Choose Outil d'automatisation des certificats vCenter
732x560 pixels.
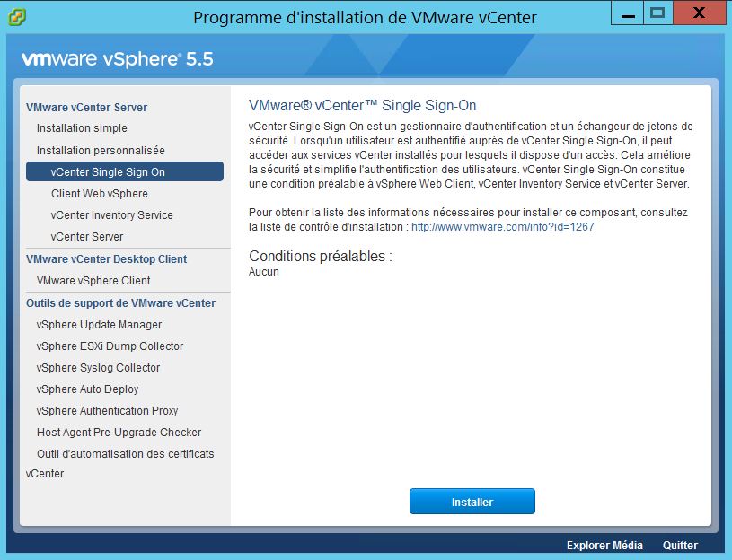point(120,463)
